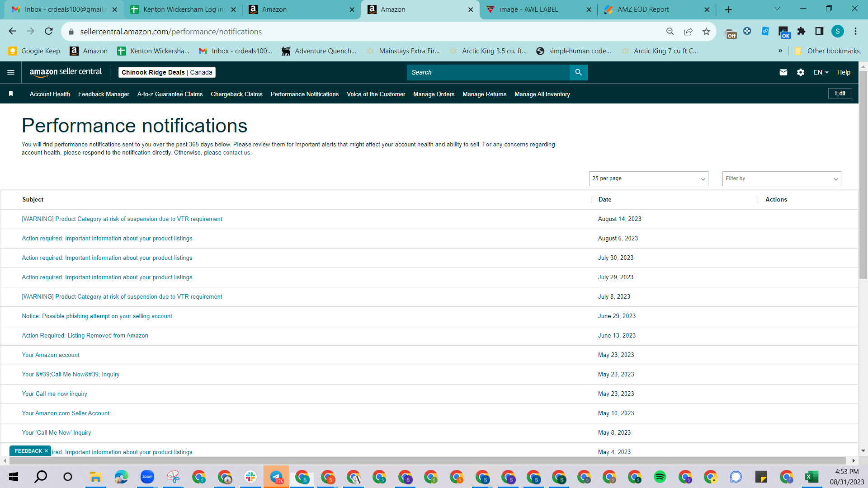Screen dimensions: 868x488
Task: Expand the hidden bookmarks chevron
Action: pos(780,51)
